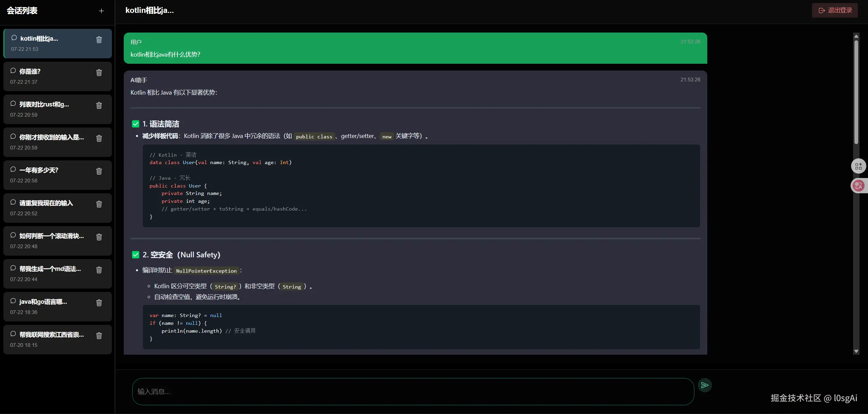This screenshot has height=414, width=868.
Task: Click trash icon next to '你是谁?' chat
Action: point(99,73)
